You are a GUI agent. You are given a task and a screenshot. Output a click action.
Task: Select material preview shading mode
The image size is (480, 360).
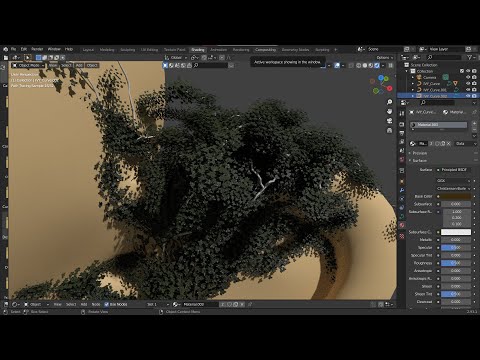[x=371, y=65]
